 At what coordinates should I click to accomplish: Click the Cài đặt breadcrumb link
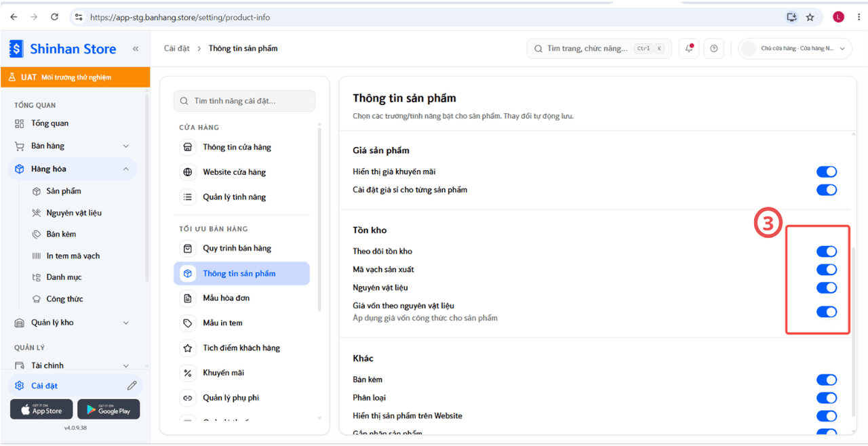tap(177, 49)
